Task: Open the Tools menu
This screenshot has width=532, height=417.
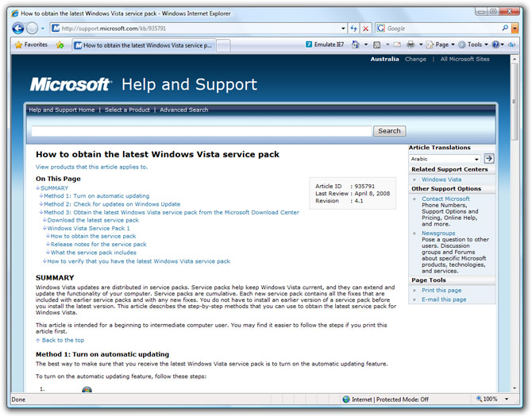Action: [473, 44]
